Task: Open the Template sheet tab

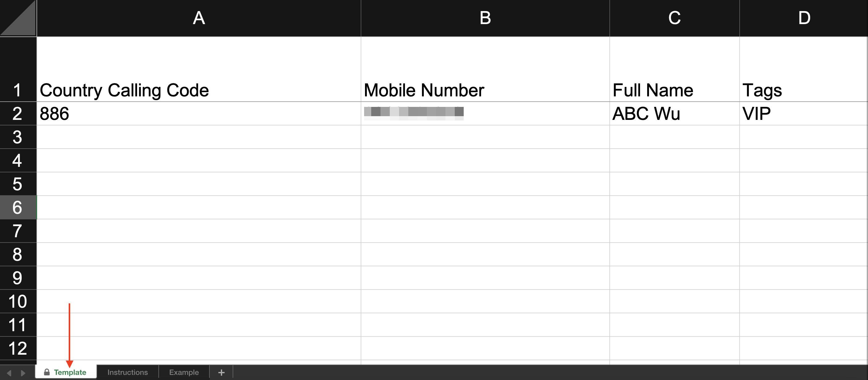Action: 66,372
